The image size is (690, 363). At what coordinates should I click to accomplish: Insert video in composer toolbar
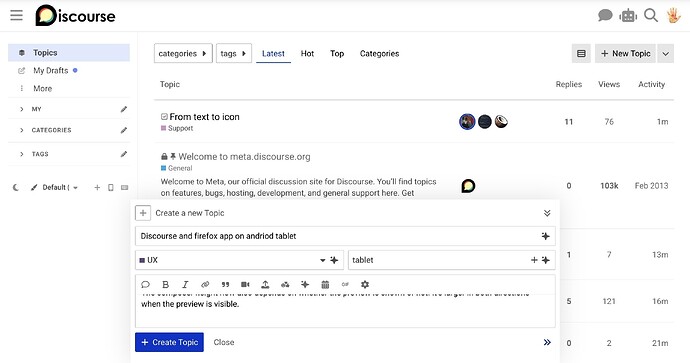[245, 285]
